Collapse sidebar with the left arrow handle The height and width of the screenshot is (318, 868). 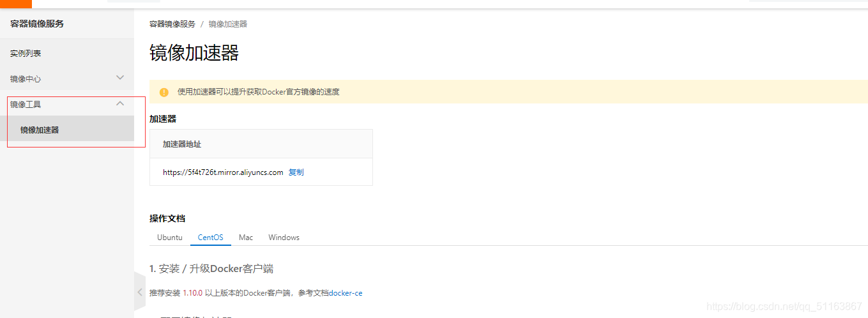(140, 292)
